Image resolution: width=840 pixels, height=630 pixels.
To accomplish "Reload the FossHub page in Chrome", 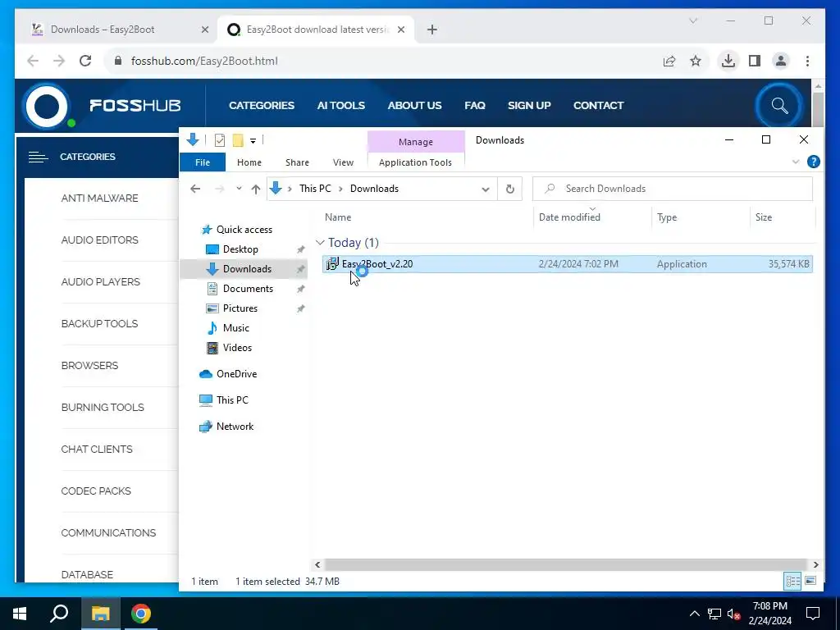I will coord(85,61).
